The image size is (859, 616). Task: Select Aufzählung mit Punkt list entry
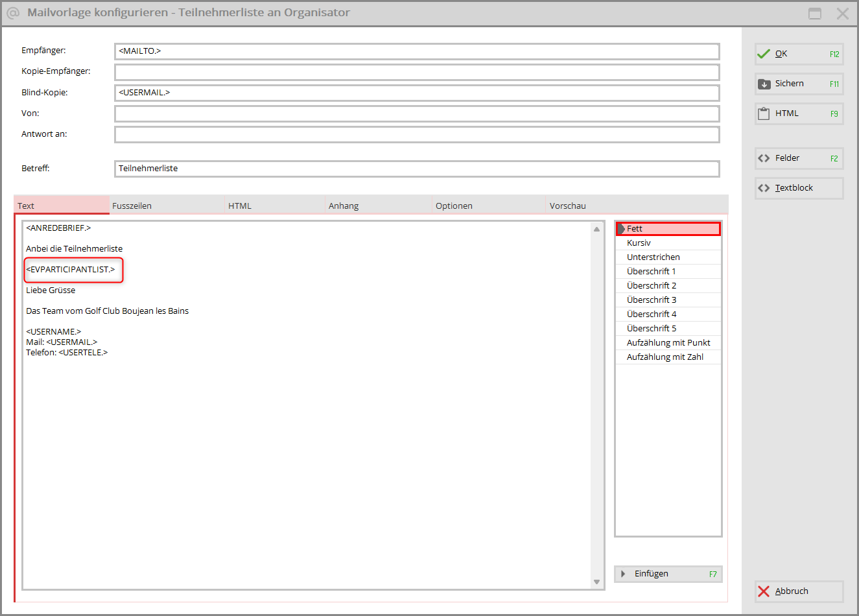click(668, 343)
